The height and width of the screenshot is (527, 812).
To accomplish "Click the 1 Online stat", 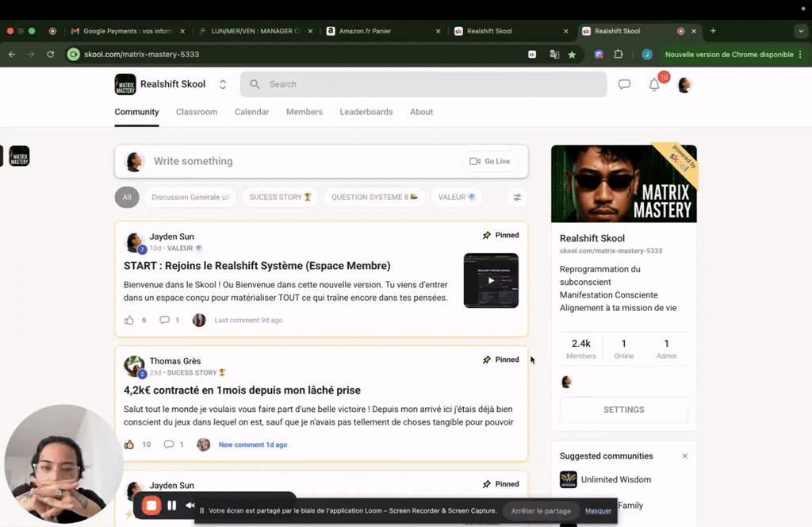I will [623, 348].
